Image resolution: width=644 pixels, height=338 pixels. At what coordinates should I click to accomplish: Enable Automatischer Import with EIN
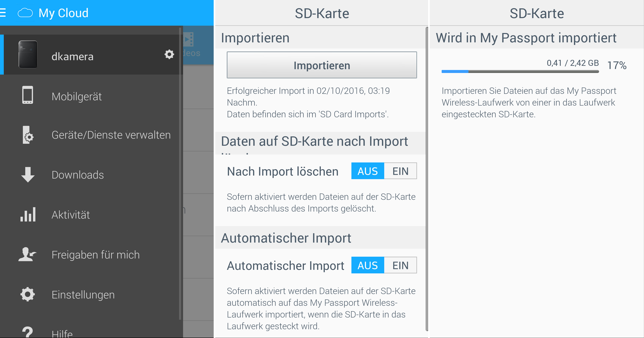pyautogui.click(x=400, y=265)
